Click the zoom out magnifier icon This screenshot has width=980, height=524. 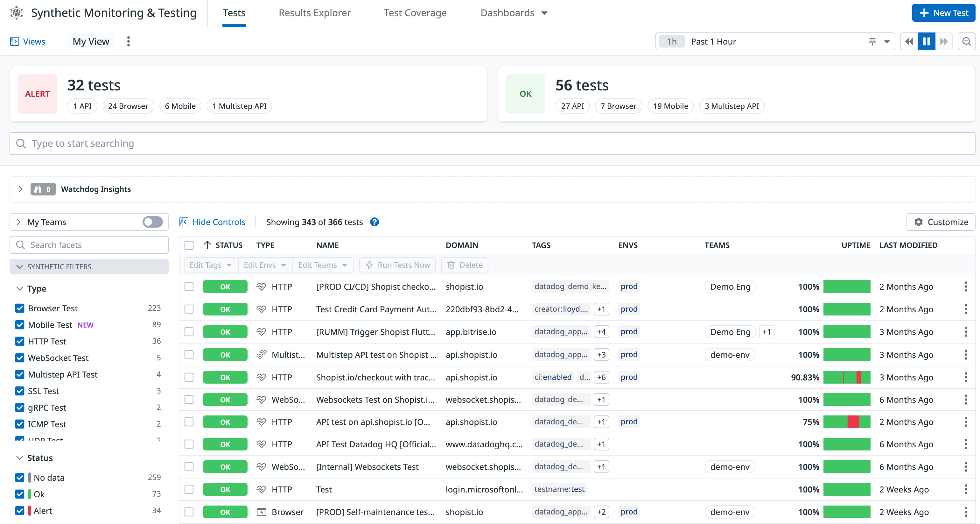coord(966,41)
